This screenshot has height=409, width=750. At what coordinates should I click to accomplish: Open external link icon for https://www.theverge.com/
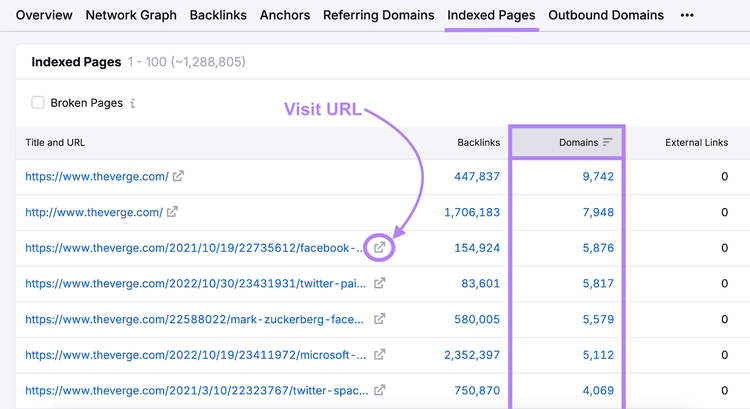point(178,176)
